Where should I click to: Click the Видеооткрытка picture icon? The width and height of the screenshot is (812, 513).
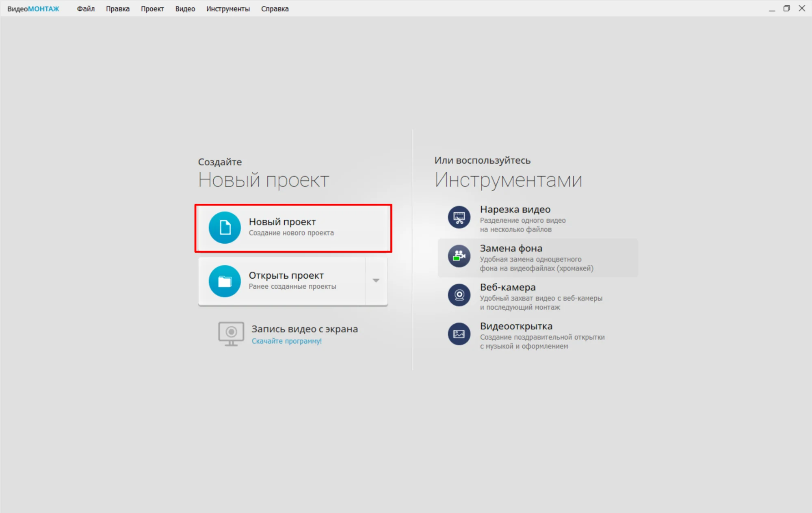(459, 334)
